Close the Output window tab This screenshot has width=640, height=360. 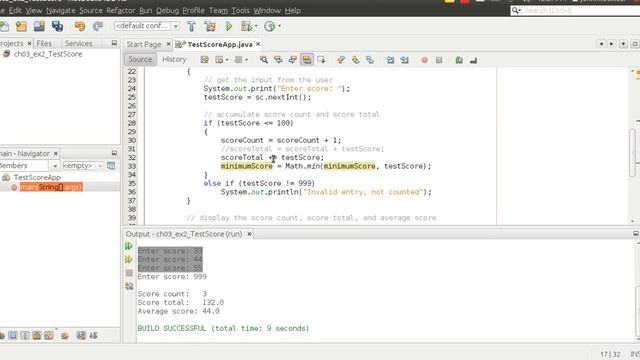click(x=249, y=234)
